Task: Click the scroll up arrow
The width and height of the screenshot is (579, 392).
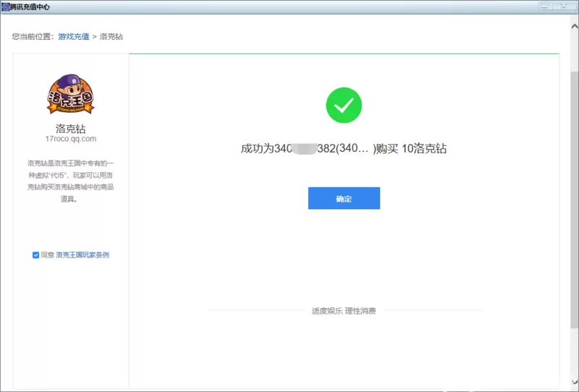Action: pos(575,26)
